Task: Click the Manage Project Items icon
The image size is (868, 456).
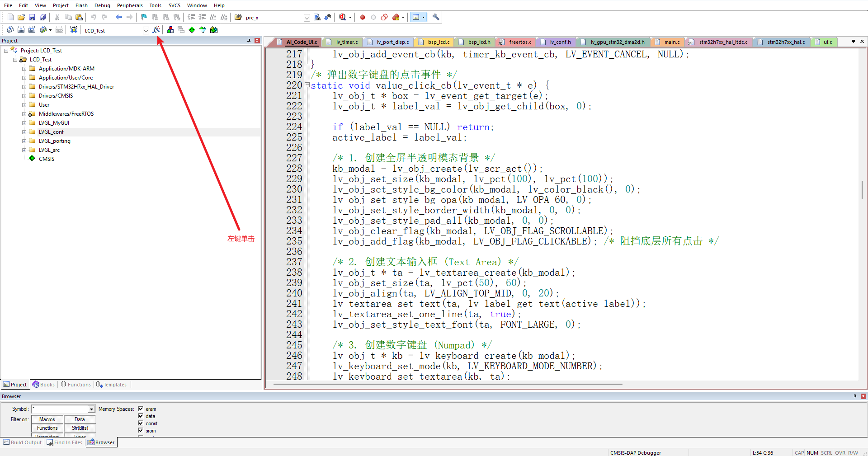Action: [170, 30]
